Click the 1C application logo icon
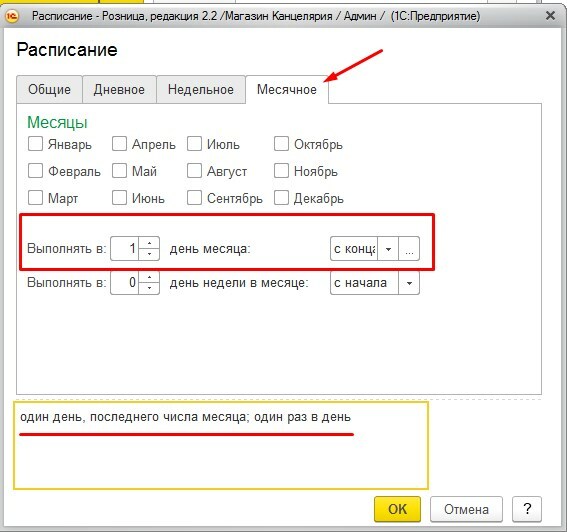The image size is (567, 532). click(x=12, y=16)
